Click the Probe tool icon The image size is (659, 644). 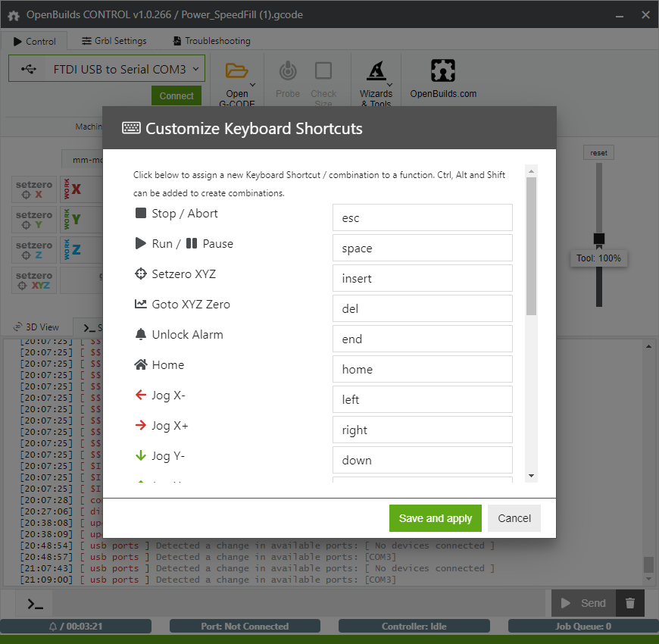pyautogui.click(x=288, y=71)
